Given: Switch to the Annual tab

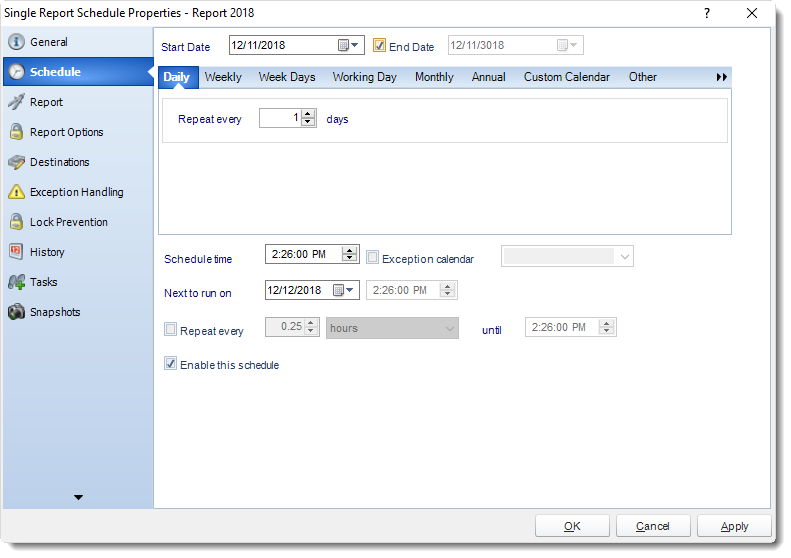Looking at the screenshot, I should pos(488,77).
